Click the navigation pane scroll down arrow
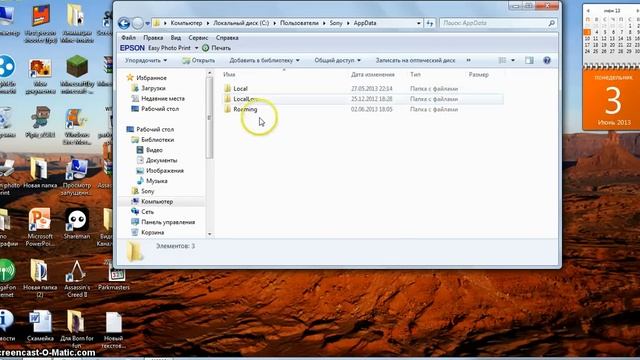This screenshot has width=640, height=360. pyautogui.click(x=210, y=234)
